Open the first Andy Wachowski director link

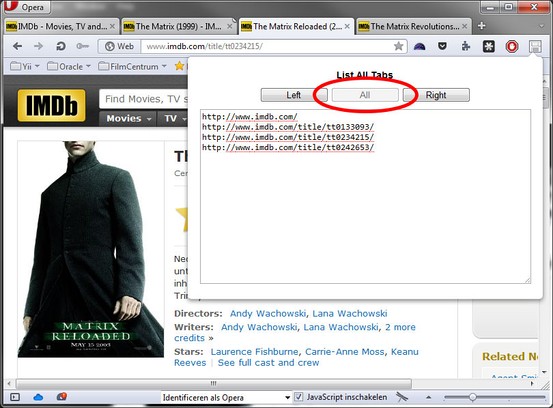coord(268,313)
